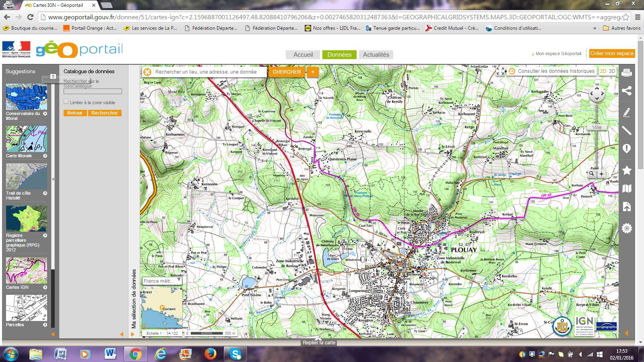Image resolution: width=644 pixels, height=362 pixels.
Task: Select the Données tab
Action: pyautogui.click(x=339, y=55)
